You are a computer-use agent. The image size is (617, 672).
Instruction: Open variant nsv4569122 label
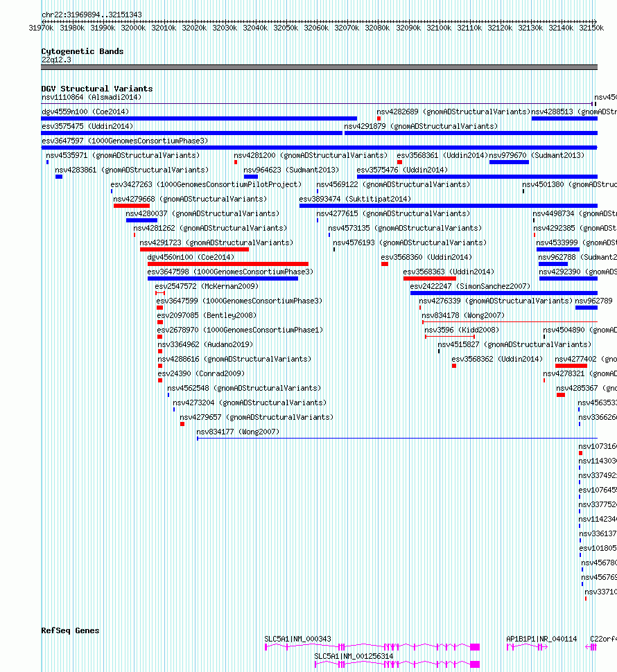pos(393,185)
